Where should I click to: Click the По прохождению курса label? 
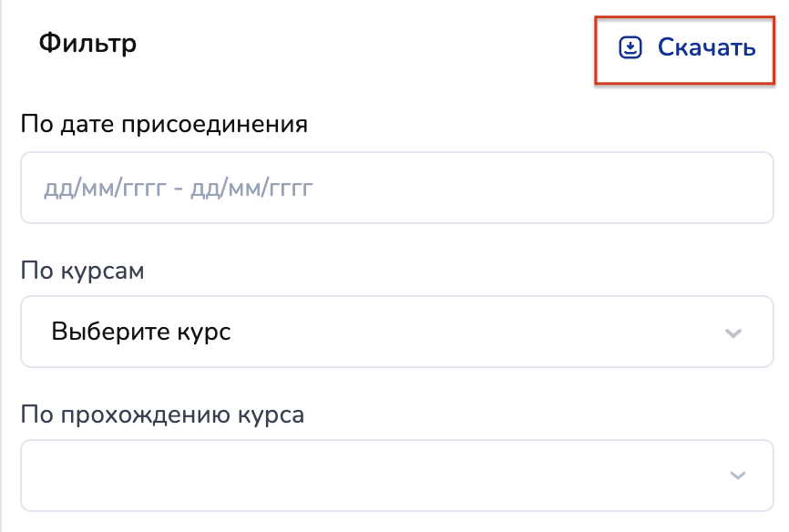(162, 414)
